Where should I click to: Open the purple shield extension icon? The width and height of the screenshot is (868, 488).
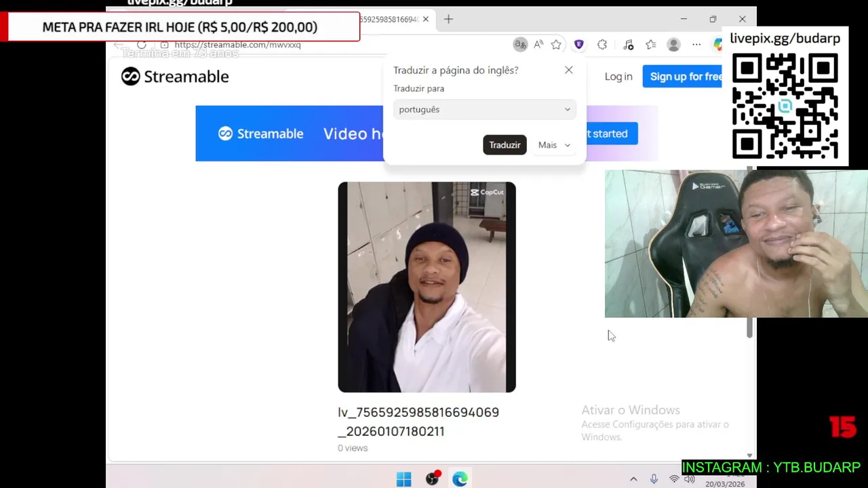pos(578,45)
